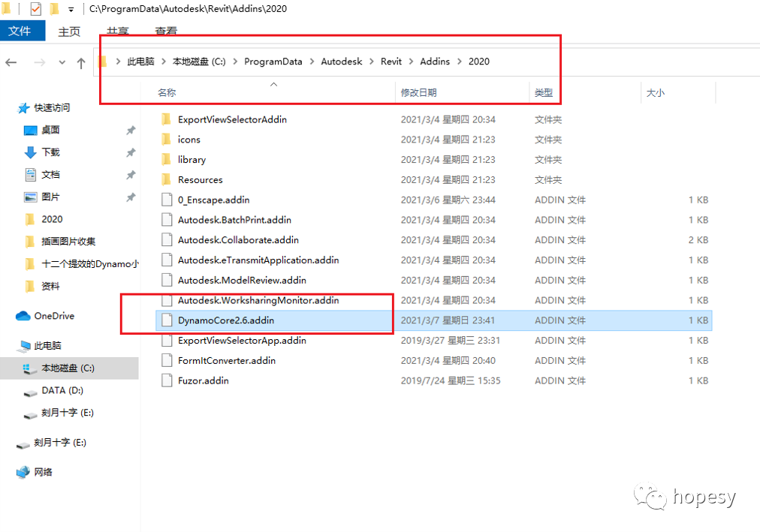Select Autodesk.eTransmitApplication.addin file name
The height and width of the screenshot is (532, 760).
tap(258, 260)
